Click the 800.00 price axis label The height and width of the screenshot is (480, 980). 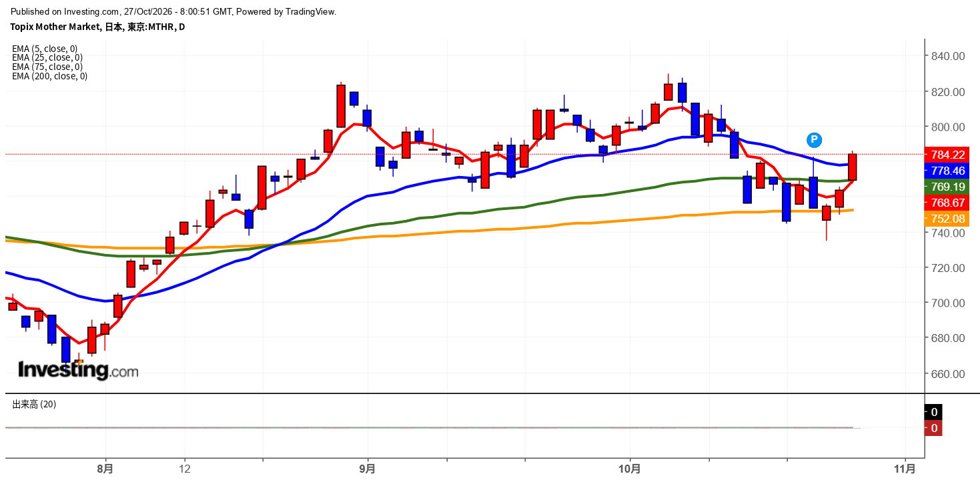[x=949, y=127]
